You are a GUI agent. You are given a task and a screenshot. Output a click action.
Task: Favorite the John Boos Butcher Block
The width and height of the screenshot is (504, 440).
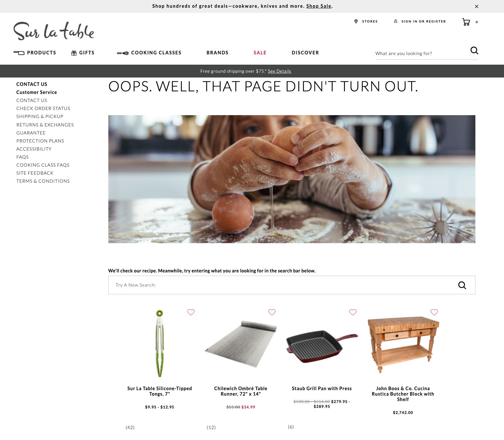click(434, 312)
